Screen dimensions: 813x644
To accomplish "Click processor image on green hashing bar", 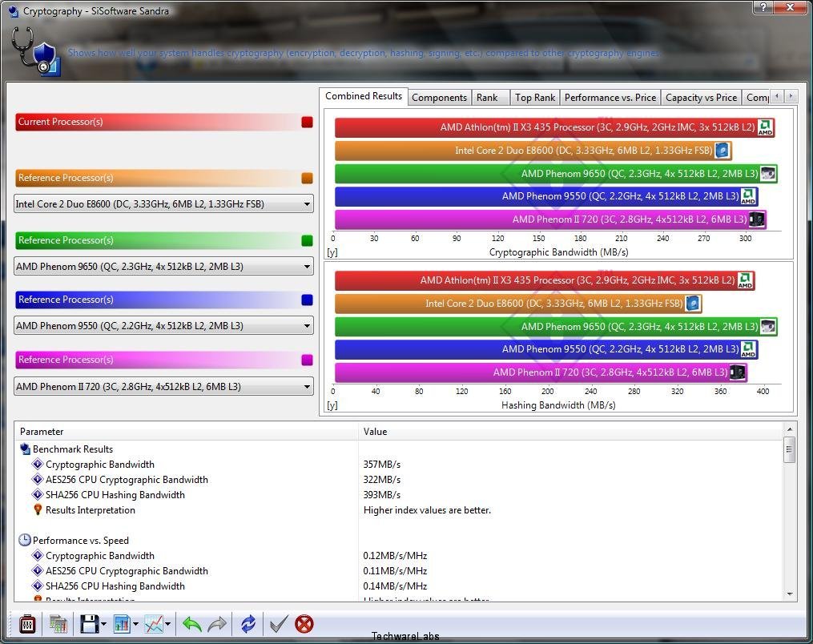I will 767,326.
